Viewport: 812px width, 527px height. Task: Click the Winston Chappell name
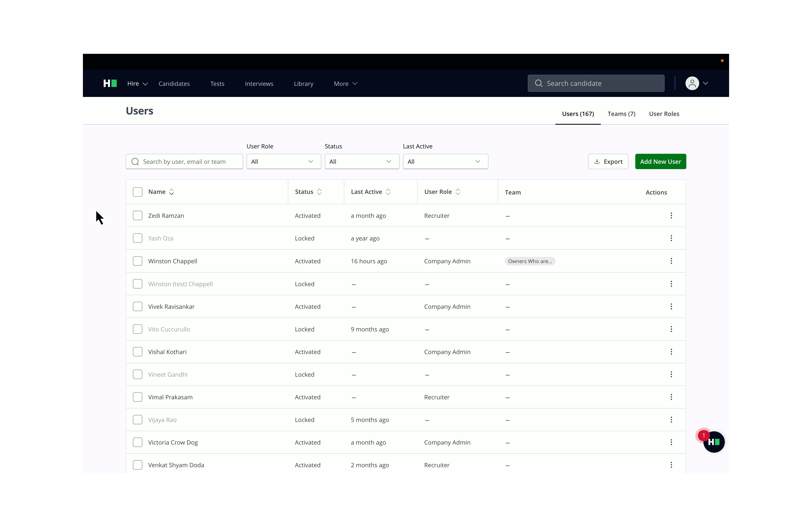173,261
